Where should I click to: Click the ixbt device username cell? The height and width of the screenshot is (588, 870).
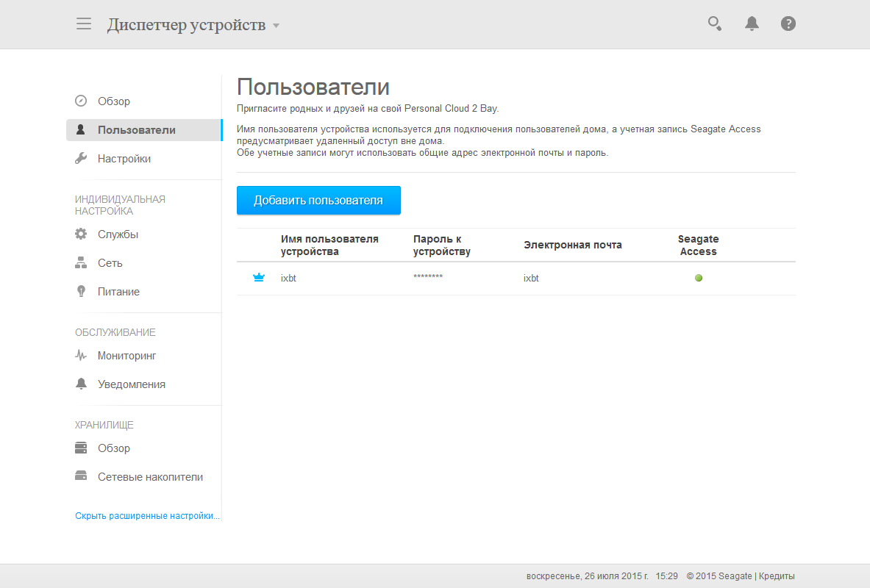coord(288,279)
